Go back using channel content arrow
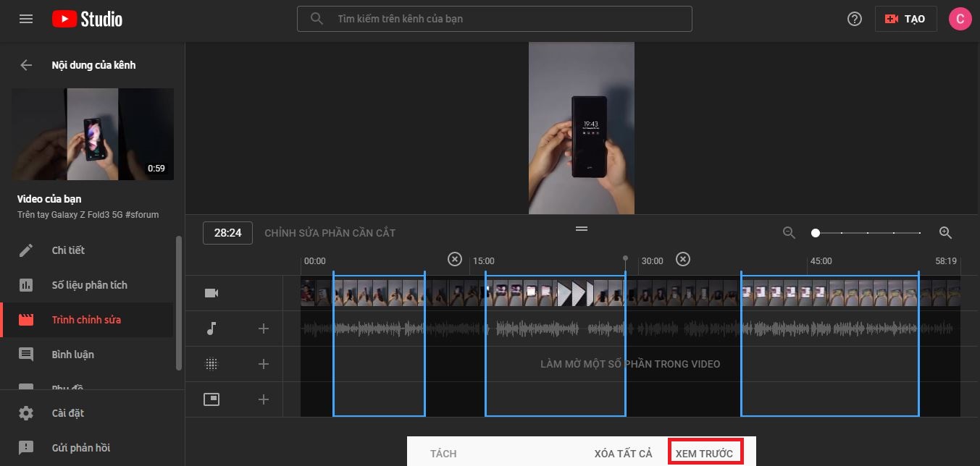980x466 pixels. point(26,65)
